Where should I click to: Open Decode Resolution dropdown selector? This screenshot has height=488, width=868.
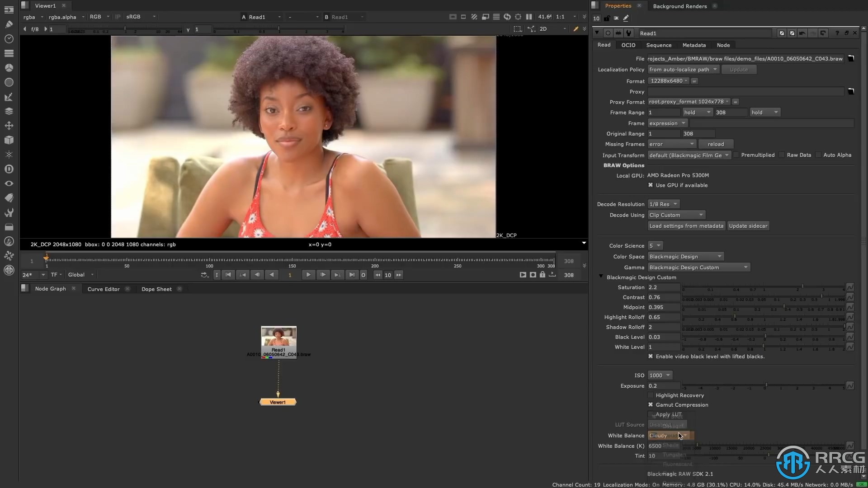663,204
